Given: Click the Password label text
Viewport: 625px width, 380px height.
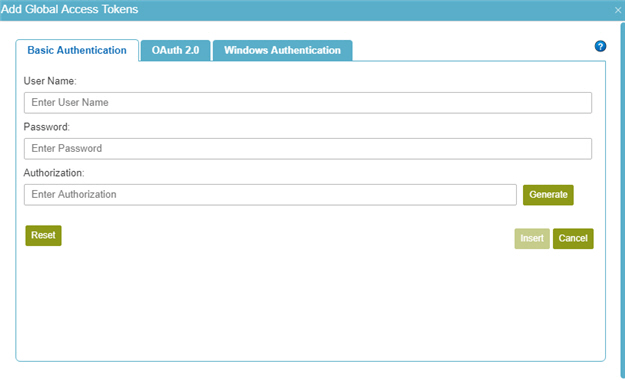Looking at the screenshot, I should [x=46, y=127].
